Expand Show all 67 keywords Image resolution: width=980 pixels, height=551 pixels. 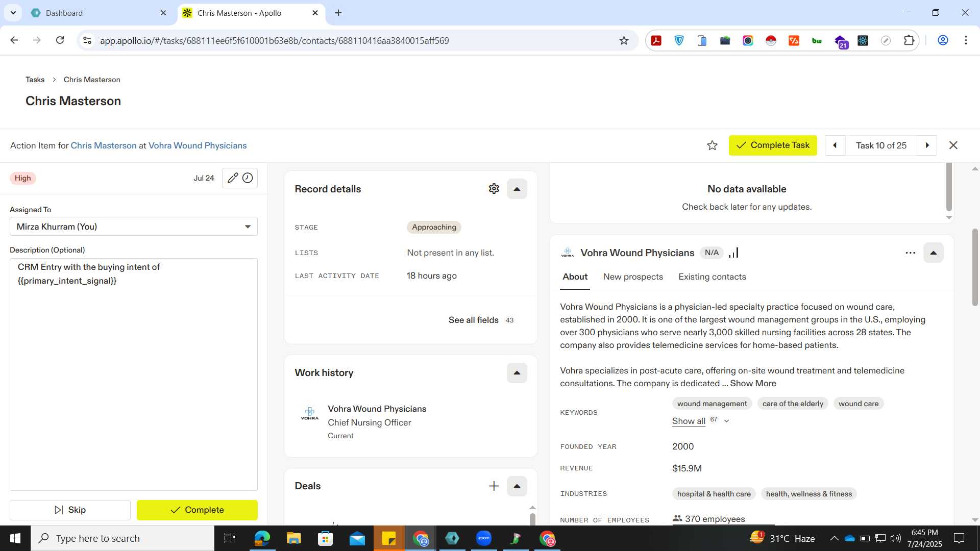[x=700, y=421]
